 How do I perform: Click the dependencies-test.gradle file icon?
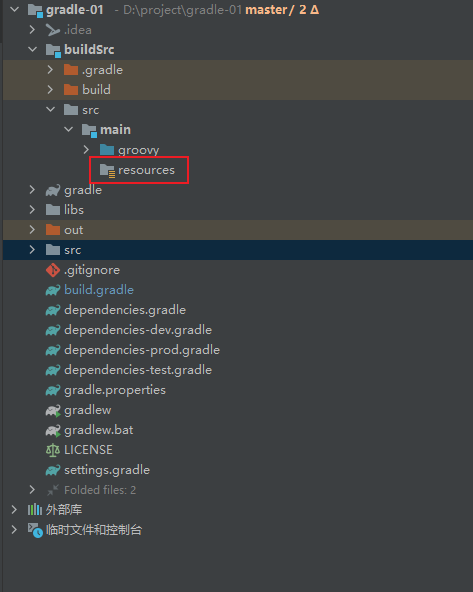pos(53,370)
